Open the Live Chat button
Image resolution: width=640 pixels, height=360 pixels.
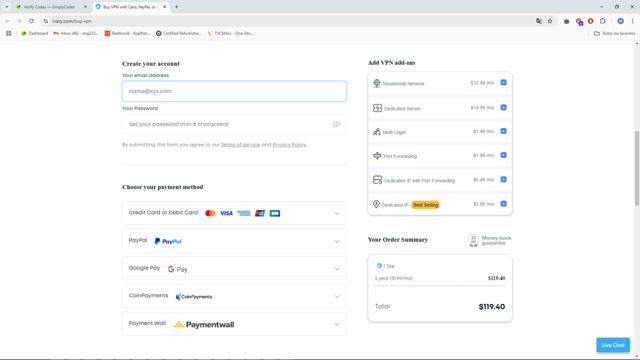[613, 345]
